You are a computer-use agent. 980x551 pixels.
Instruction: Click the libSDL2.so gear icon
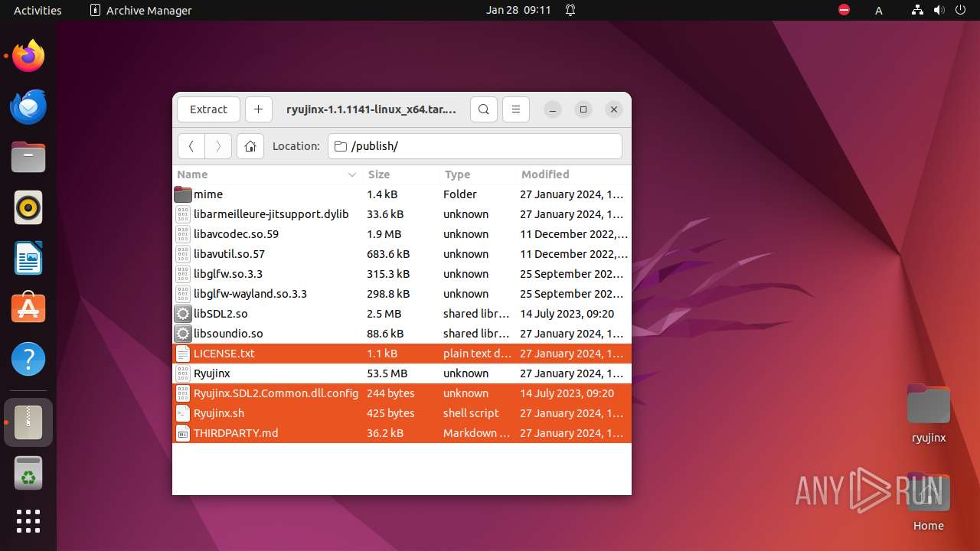pos(183,314)
